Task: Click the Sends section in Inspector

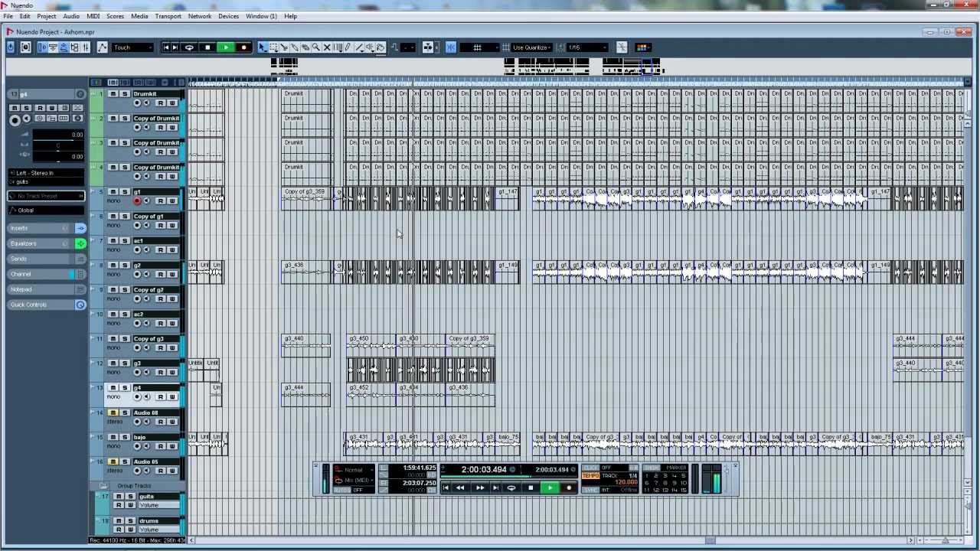Action: click(x=40, y=259)
